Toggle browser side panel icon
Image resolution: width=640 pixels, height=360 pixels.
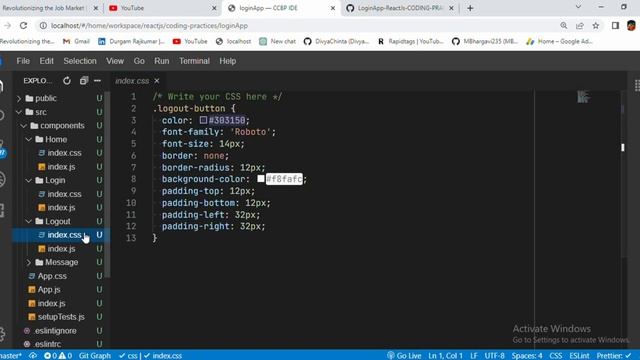point(616,25)
